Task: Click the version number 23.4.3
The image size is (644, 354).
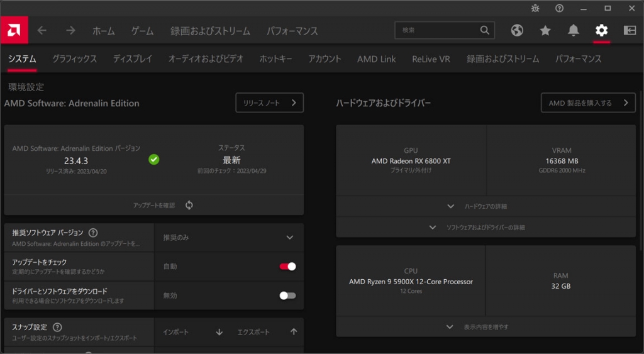Action: (x=76, y=160)
